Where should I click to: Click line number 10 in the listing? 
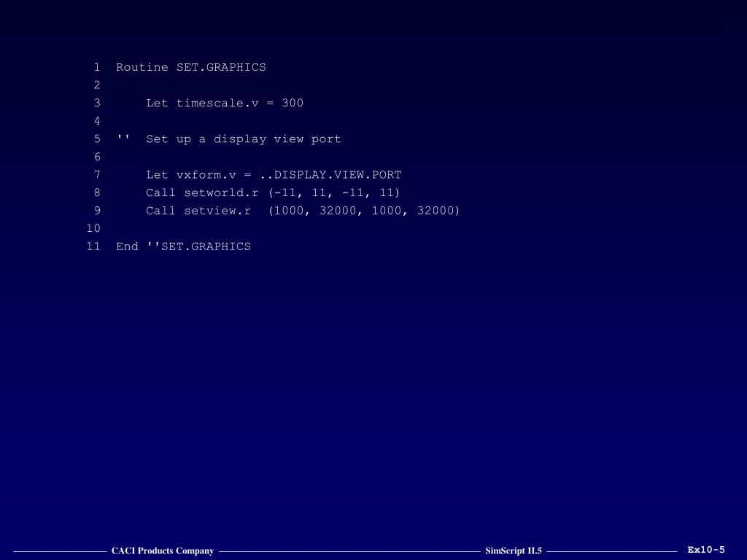coord(93,228)
